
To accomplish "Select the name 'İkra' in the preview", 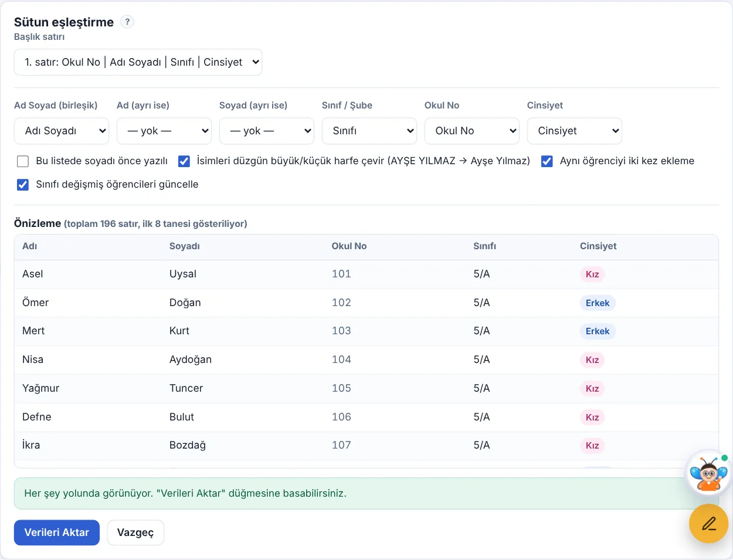I will click(x=31, y=445).
